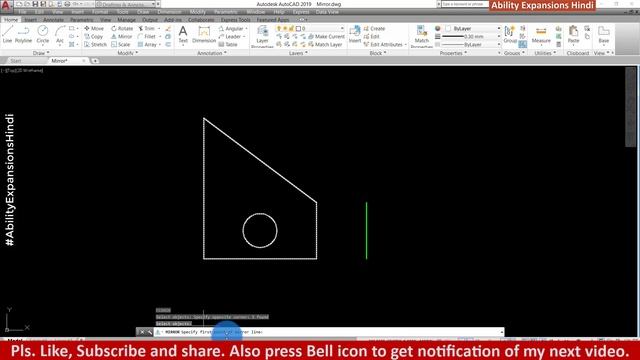Select the Dimension tool
This screenshot has width=640, height=360.
point(204,34)
